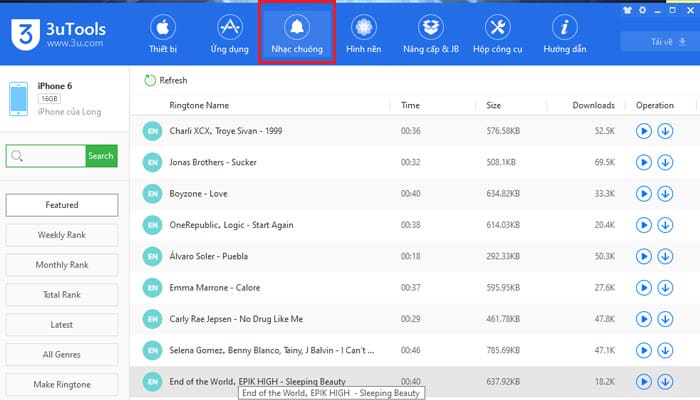Play Álvaro Soler - Puebla ringtone
Image resolution: width=700 pixels, height=400 pixels.
pyautogui.click(x=644, y=256)
